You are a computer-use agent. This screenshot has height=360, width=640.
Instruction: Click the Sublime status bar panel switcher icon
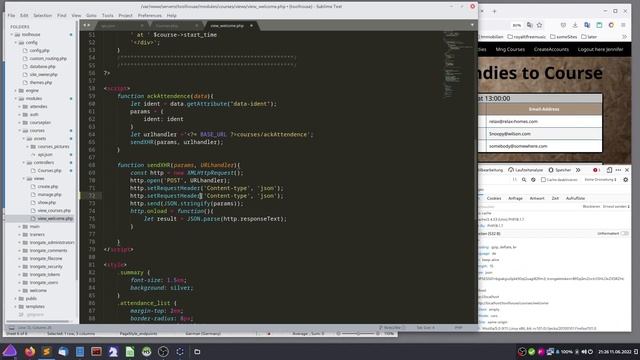point(11,328)
